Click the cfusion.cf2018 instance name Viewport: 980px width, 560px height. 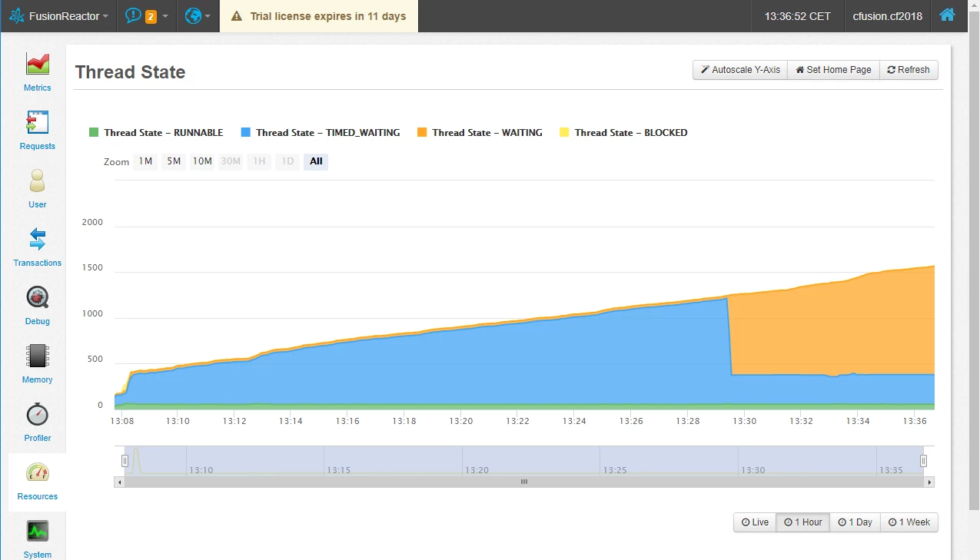[x=887, y=16]
